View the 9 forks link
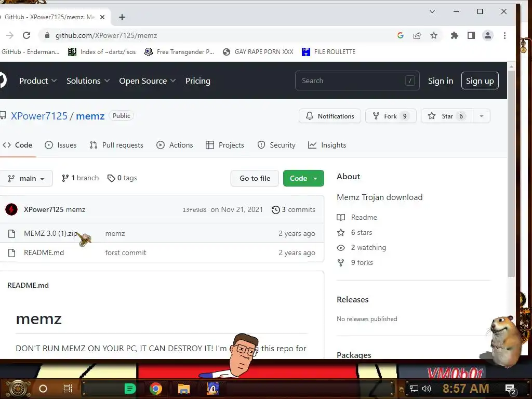Screen dimensions: 532x399 [355, 262]
